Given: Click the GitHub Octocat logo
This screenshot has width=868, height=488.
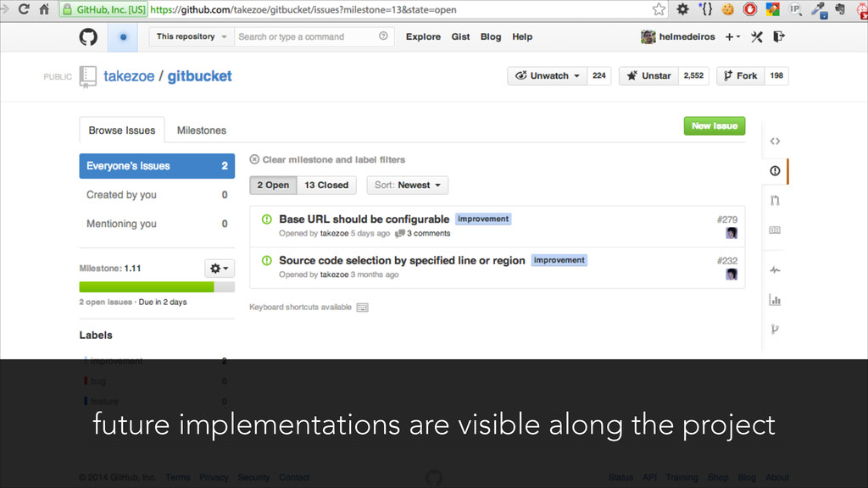Looking at the screenshot, I should click(88, 37).
